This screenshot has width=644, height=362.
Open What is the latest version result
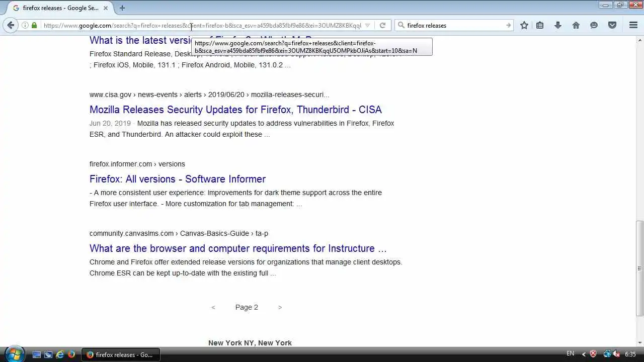pos(140,40)
